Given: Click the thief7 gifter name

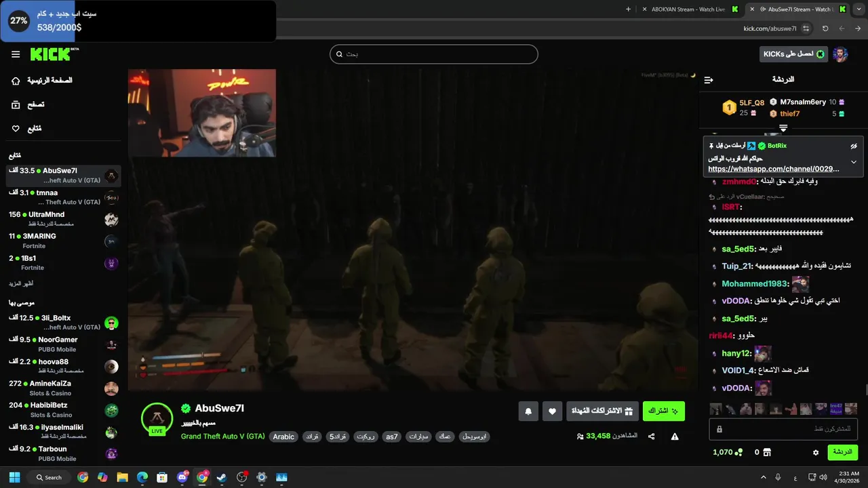Looking at the screenshot, I should [790, 114].
